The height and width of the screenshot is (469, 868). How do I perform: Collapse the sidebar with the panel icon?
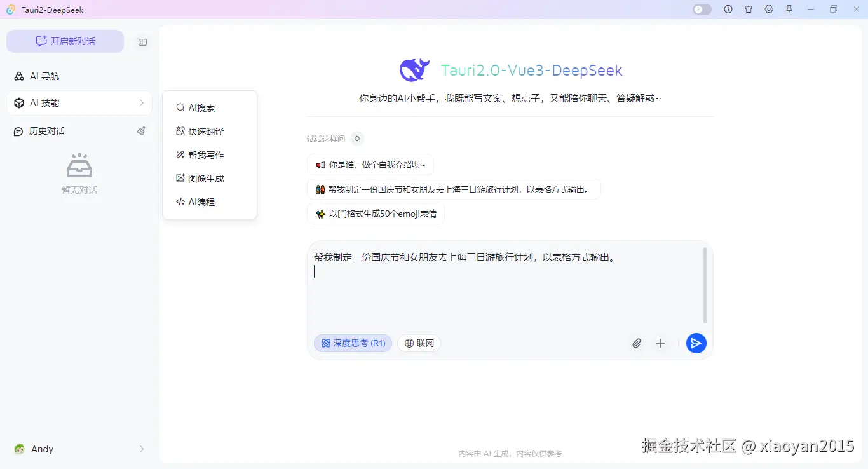click(142, 42)
